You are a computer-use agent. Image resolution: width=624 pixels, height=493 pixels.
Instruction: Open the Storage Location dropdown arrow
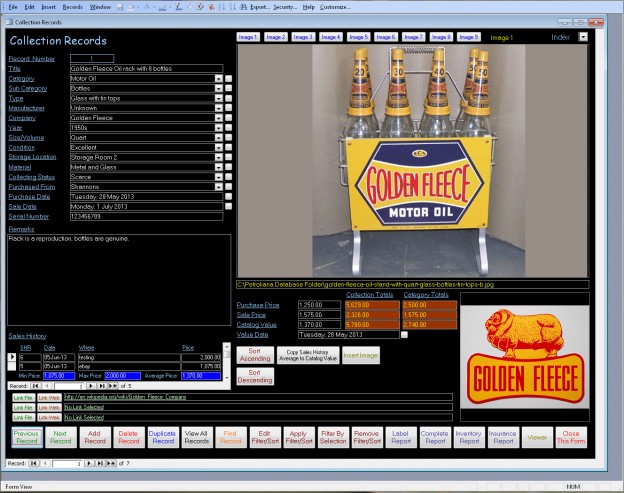(x=219, y=157)
